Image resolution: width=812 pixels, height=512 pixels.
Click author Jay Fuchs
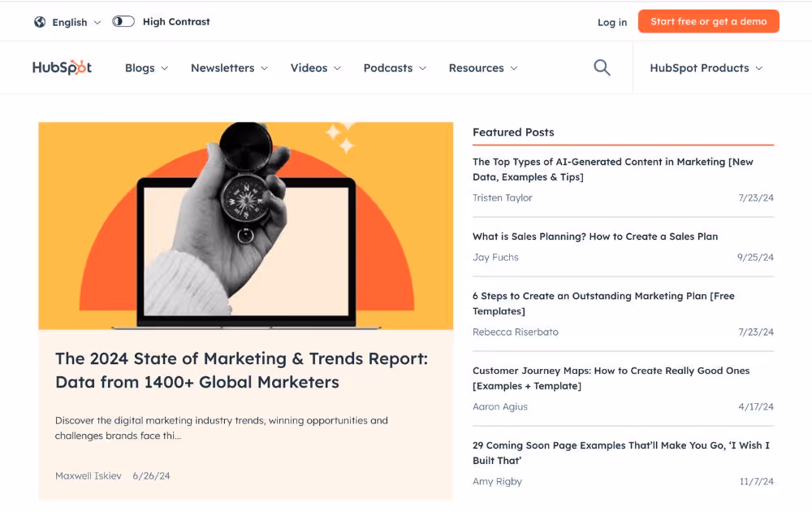[x=495, y=257]
